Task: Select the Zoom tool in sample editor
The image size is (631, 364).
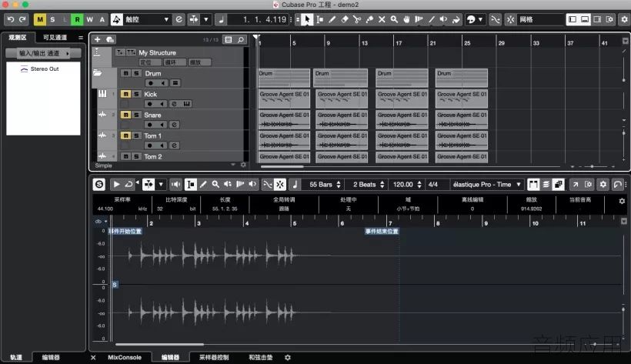Action: coord(215,185)
